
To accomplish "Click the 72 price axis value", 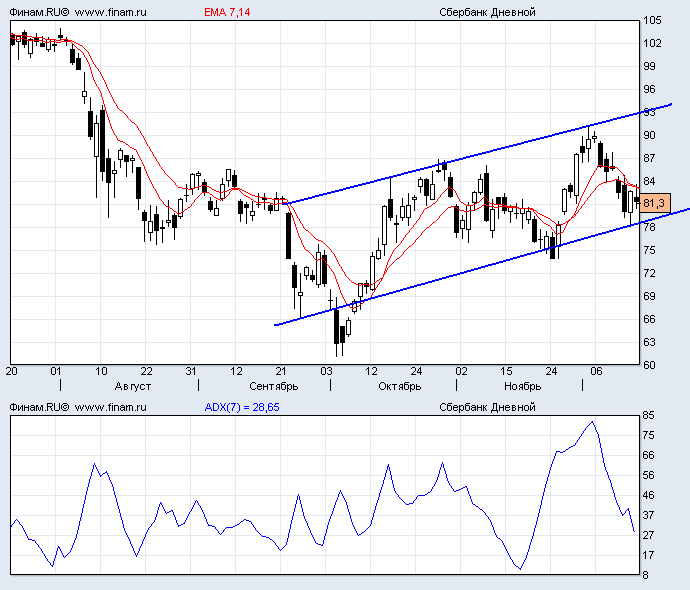I will tap(649, 273).
